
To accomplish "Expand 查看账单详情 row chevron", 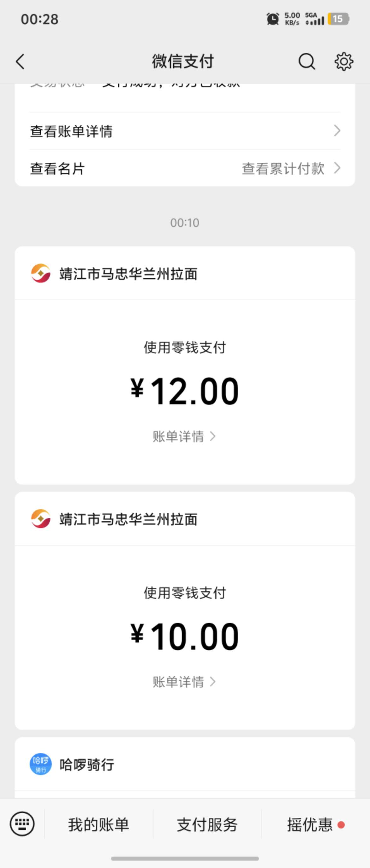I will 337,130.
